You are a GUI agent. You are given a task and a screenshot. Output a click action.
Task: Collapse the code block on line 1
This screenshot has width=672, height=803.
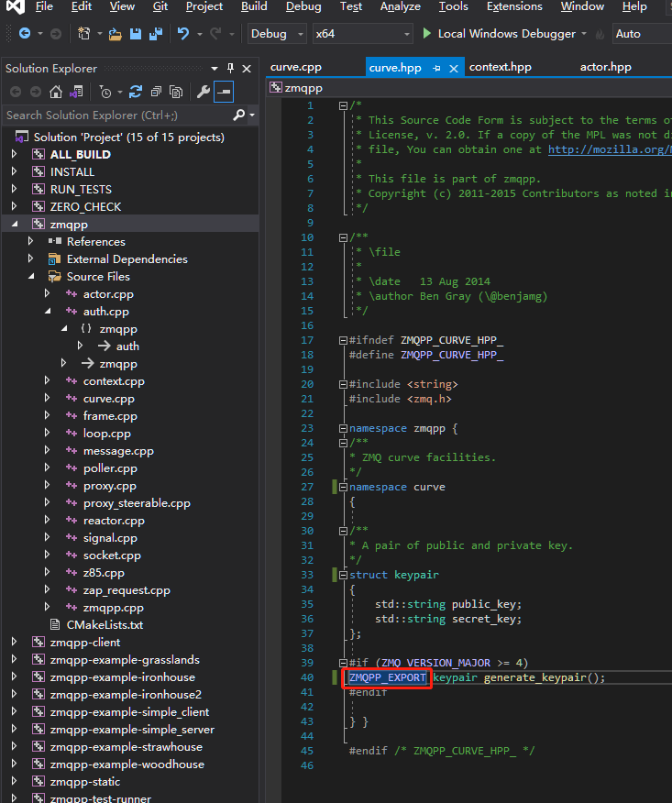[343, 105]
